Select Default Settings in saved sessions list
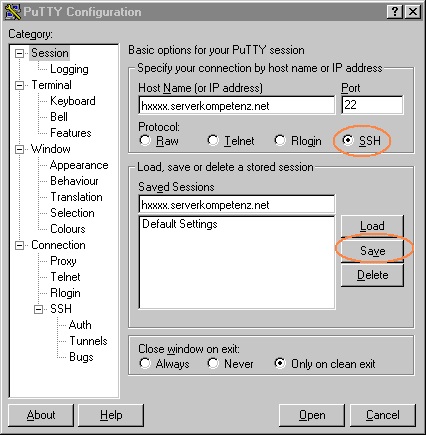This screenshot has width=426, height=436. (180, 224)
